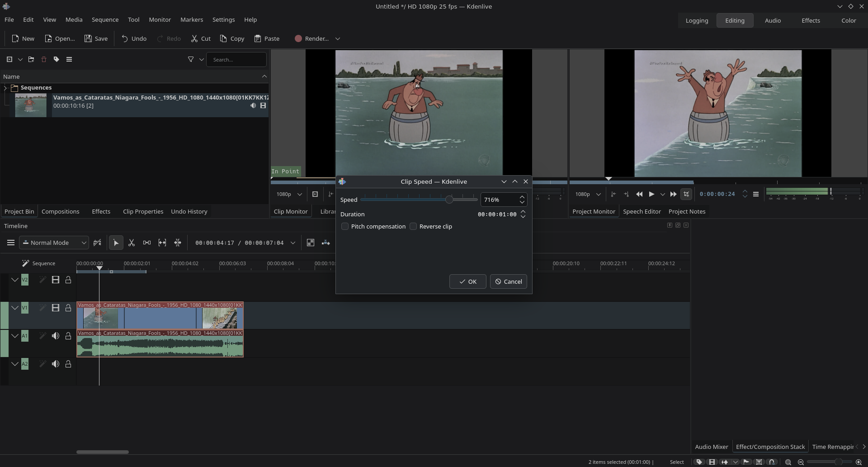Viewport: 868px width, 467px height.
Task: Click the tag icon in the Project Bin toolbar
Action: tap(56, 59)
